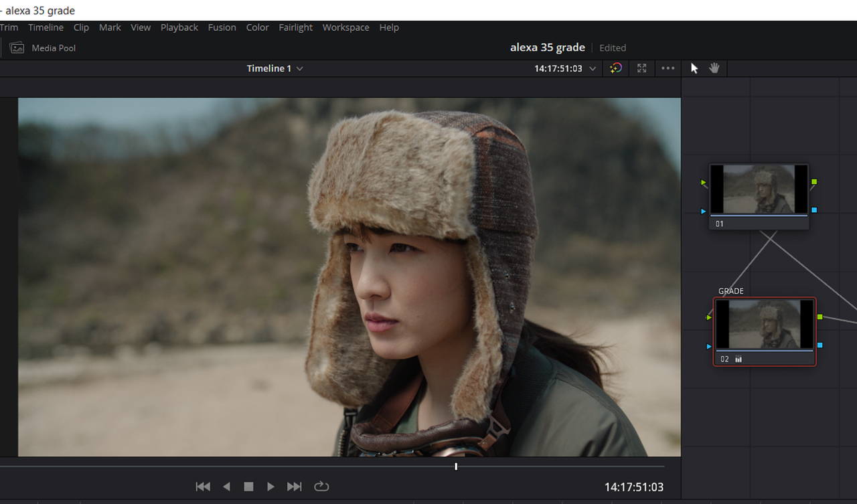Toggle loop playback

[321, 487]
